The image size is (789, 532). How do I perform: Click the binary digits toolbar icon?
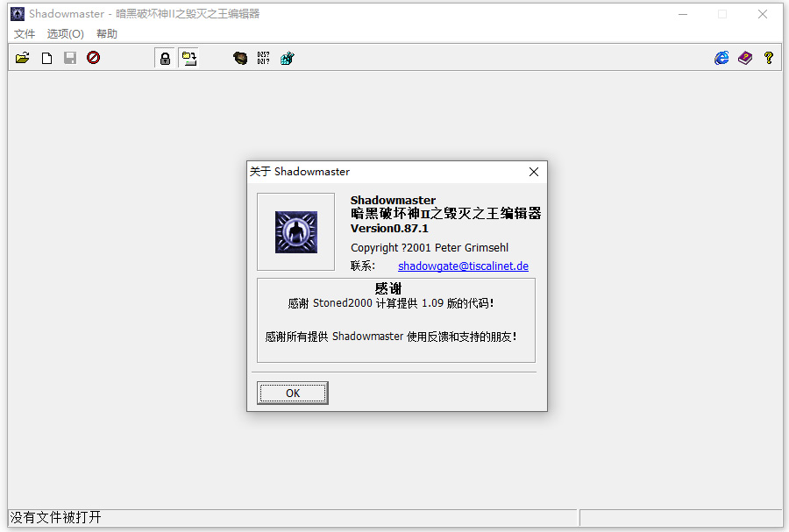click(x=263, y=59)
